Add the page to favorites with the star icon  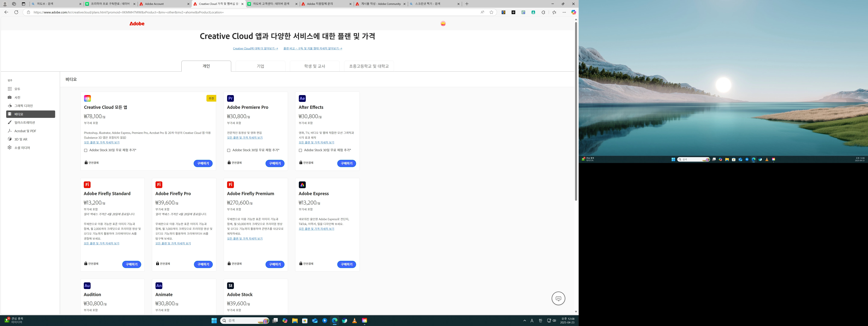pos(491,12)
